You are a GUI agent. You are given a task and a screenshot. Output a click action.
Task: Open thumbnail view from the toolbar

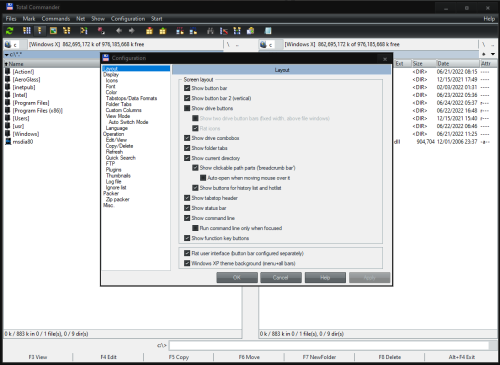point(53,31)
